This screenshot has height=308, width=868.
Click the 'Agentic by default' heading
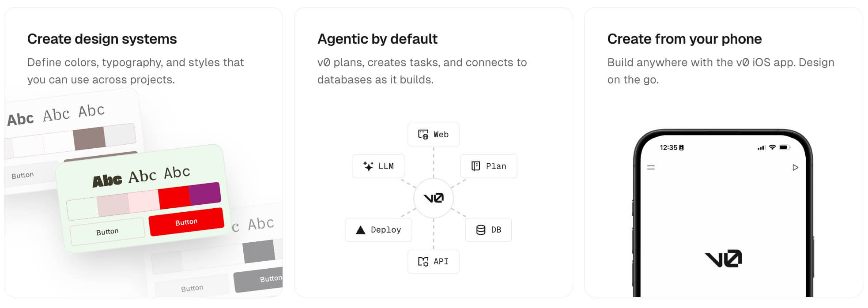pyautogui.click(x=377, y=39)
